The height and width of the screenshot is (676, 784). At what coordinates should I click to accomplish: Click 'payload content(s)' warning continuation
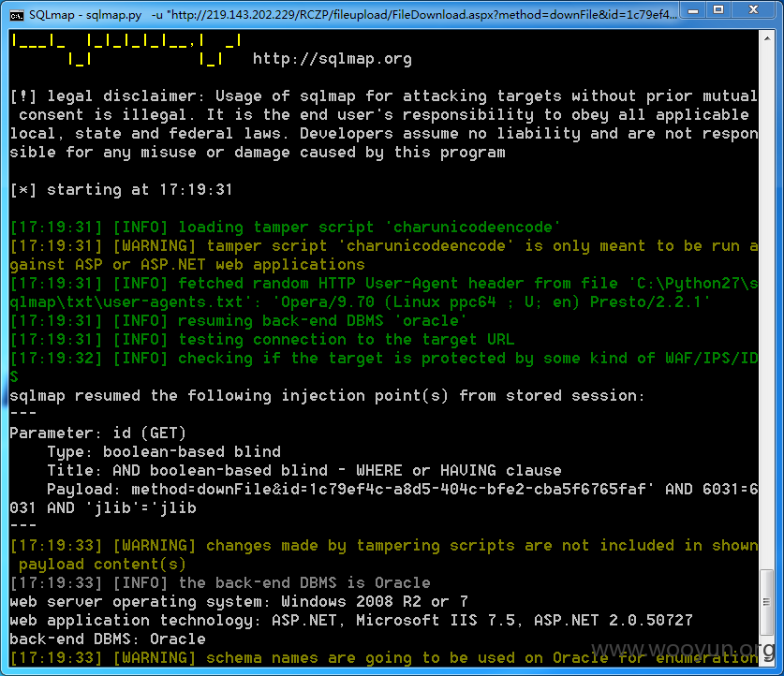click(102, 565)
